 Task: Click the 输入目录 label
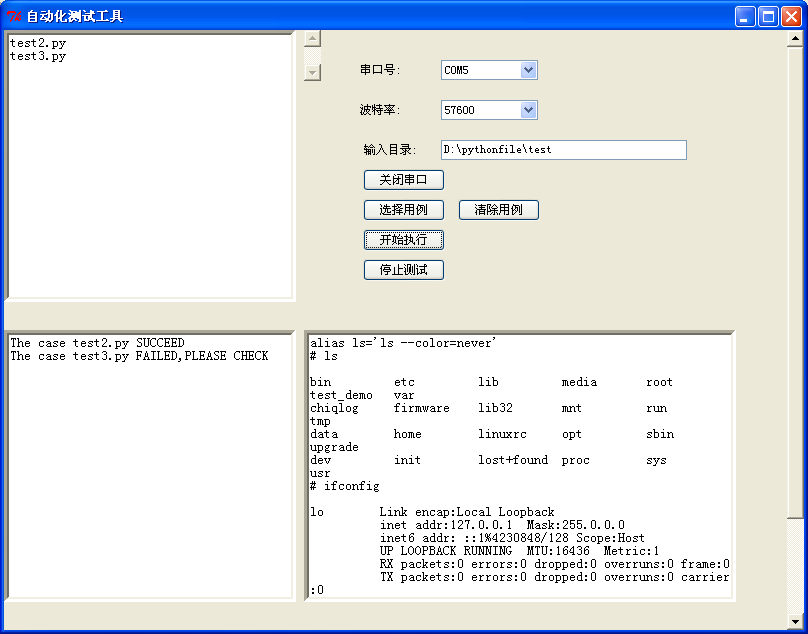[390, 149]
